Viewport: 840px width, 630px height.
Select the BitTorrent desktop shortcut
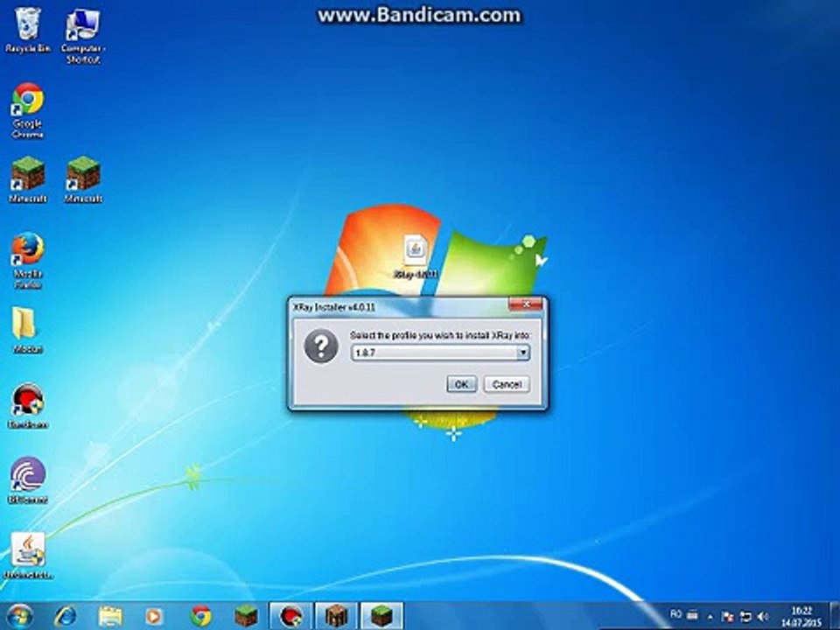pos(27,480)
